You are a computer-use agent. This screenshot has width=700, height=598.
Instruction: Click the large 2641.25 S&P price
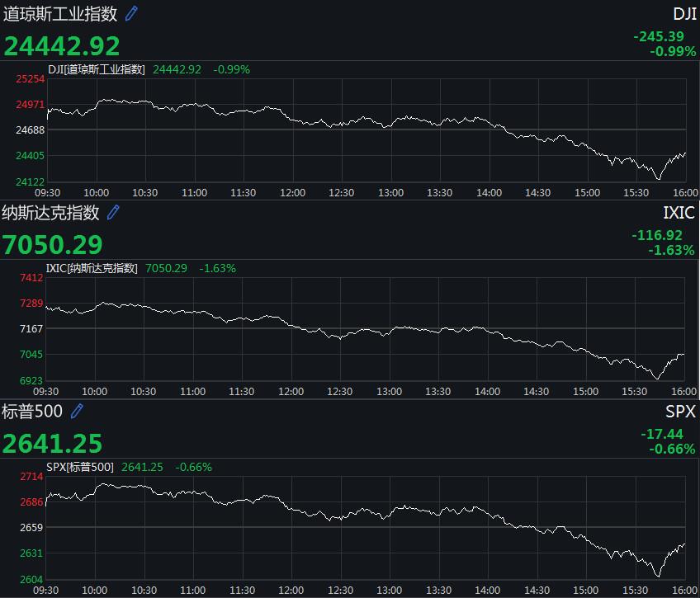pyautogui.click(x=53, y=443)
